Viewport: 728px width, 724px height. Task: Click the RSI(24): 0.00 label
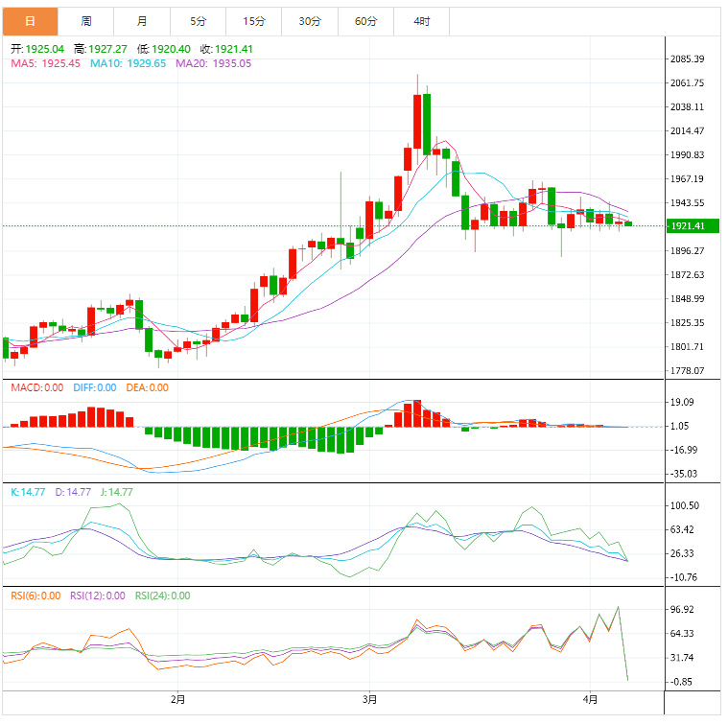(162, 596)
